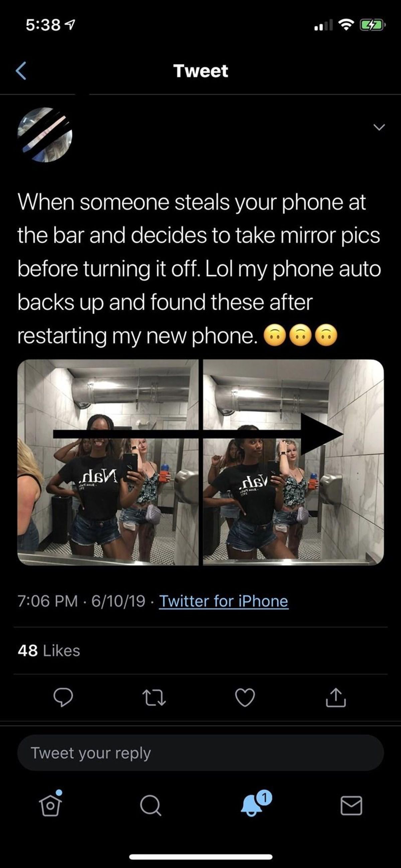Tap the back arrow chevron
The width and height of the screenshot is (401, 868).
tap(21, 71)
